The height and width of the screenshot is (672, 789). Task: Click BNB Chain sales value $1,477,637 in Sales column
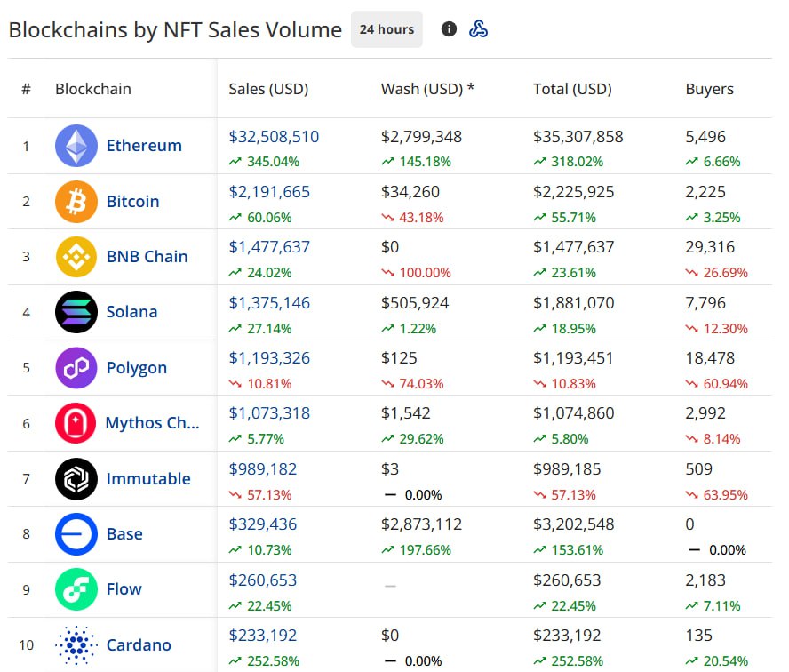(x=269, y=247)
